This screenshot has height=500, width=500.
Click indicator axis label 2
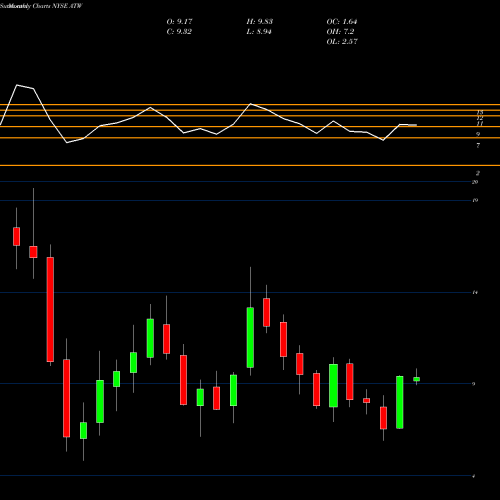point(478,173)
